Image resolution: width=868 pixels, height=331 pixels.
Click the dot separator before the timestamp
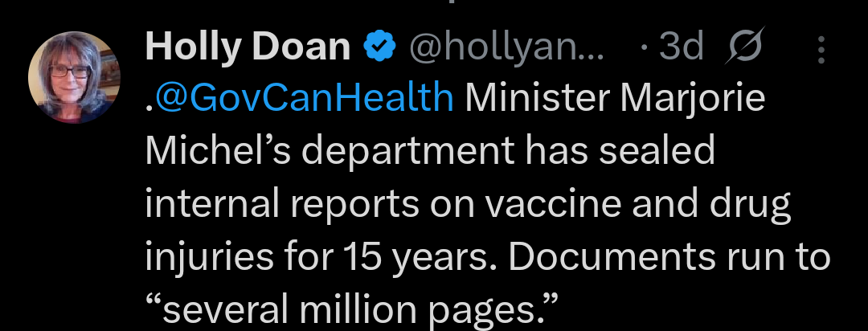click(644, 50)
